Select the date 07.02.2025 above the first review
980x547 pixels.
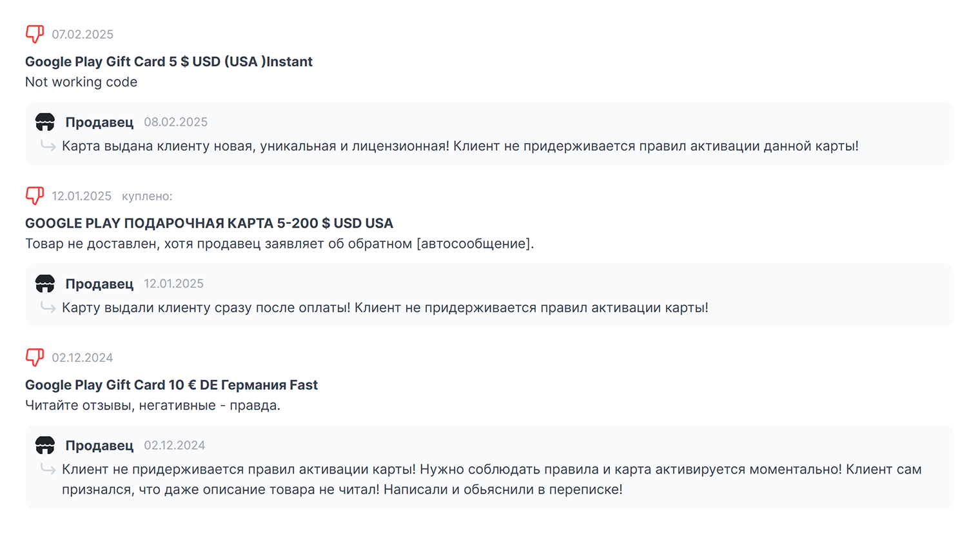pos(83,34)
